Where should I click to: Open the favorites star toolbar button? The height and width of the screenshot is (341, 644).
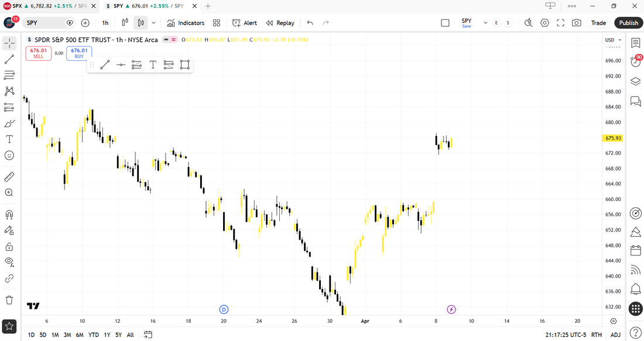[x=9, y=326]
